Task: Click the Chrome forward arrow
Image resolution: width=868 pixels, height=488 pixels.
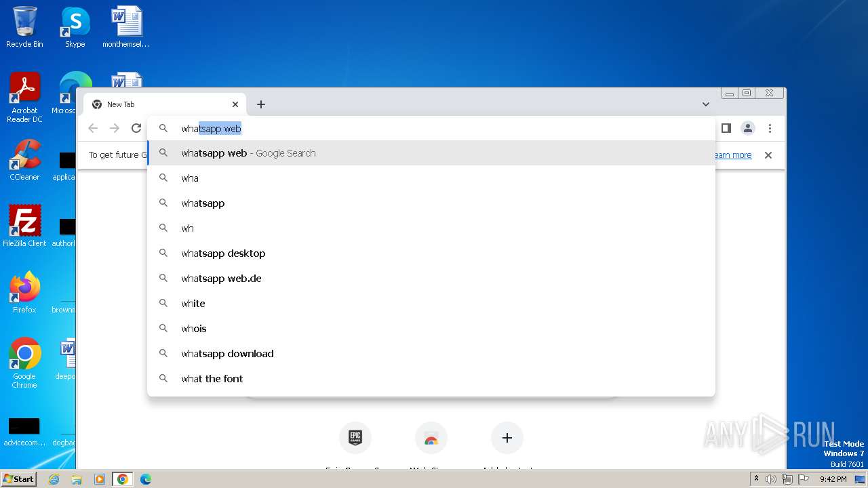Action: tap(115, 128)
